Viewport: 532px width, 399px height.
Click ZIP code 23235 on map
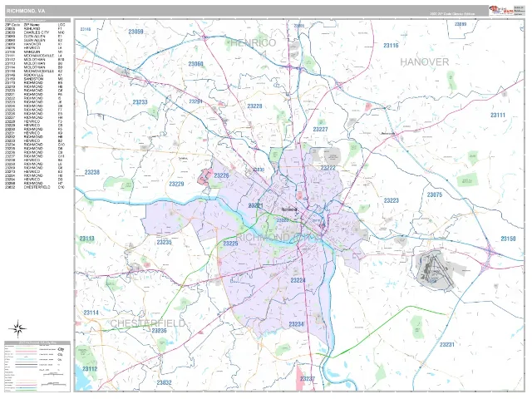click(x=164, y=242)
